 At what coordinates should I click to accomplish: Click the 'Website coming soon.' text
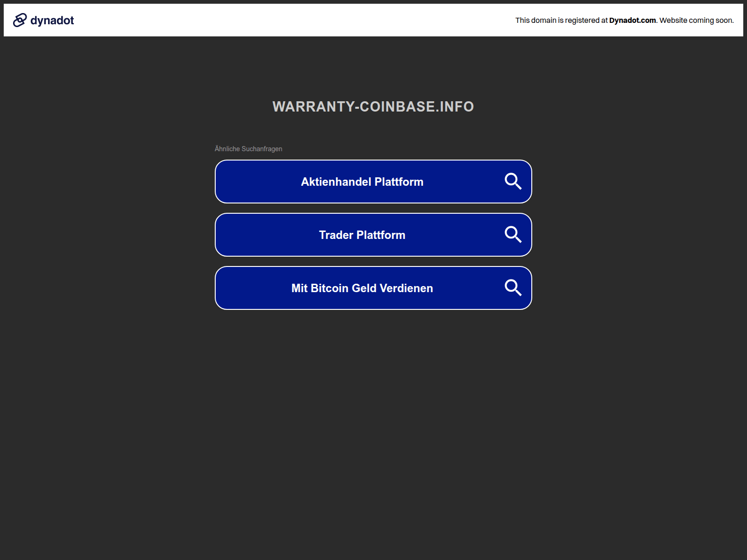tap(697, 20)
